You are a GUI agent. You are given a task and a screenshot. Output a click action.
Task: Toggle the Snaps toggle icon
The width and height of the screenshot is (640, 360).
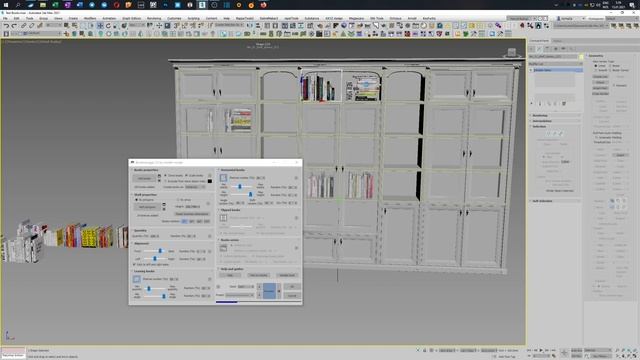[176, 26]
